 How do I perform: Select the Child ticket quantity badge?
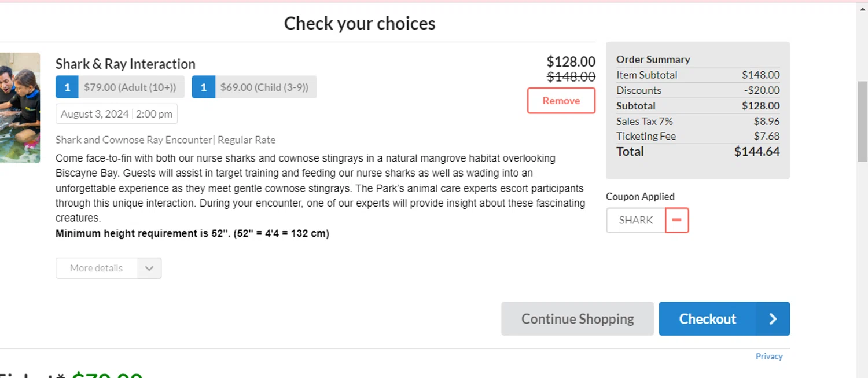point(204,87)
